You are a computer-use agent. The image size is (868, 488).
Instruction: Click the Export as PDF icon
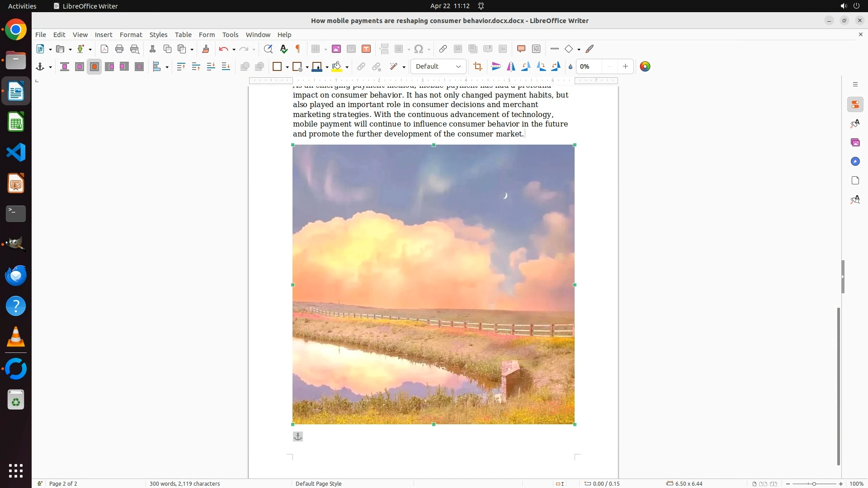(x=104, y=49)
